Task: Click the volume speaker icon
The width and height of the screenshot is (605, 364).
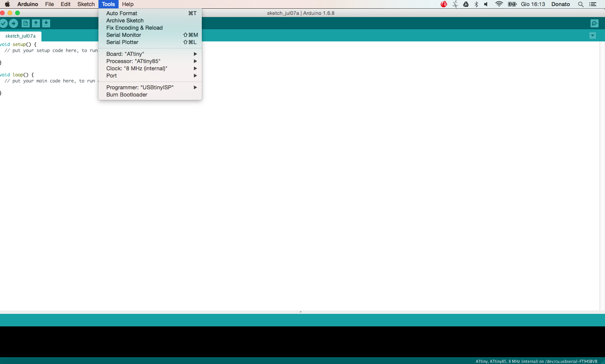Action: (486, 4)
